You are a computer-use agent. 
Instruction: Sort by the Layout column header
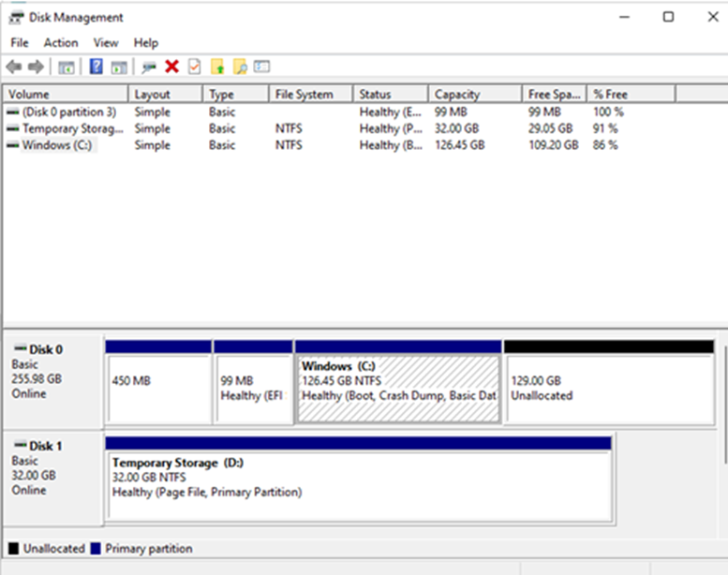click(x=165, y=95)
